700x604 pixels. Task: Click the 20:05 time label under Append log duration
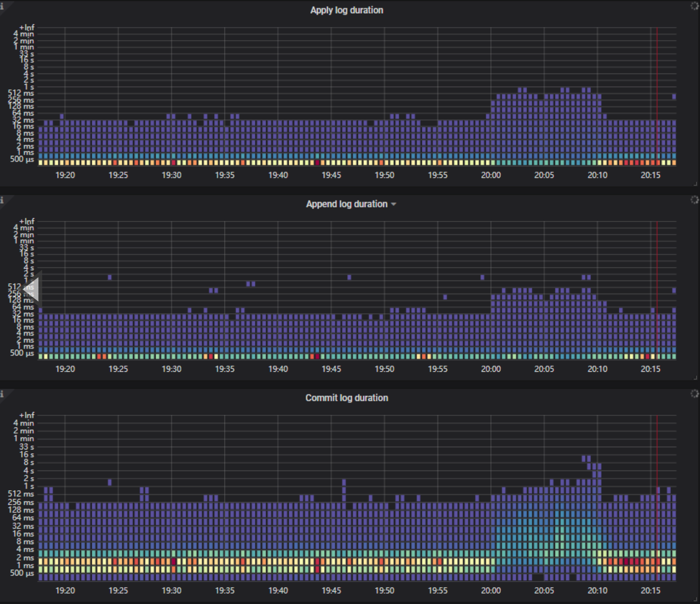coord(544,369)
